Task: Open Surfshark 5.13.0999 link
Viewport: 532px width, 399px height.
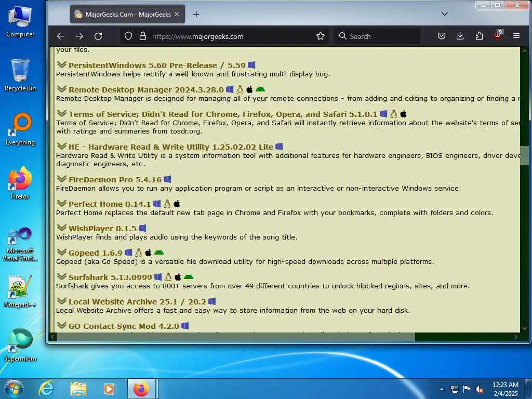Action: coord(110,277)
